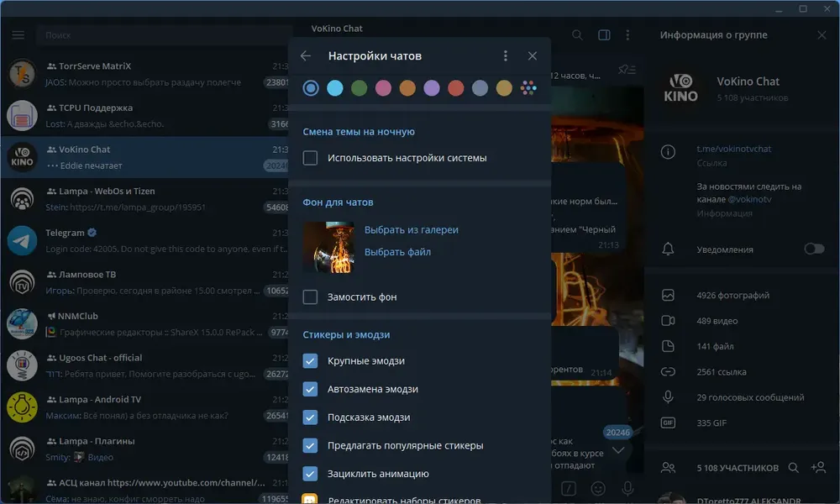Screen dimensions: 840x504
Task: Click the chat background preview thumbnail
Action: 328,248
